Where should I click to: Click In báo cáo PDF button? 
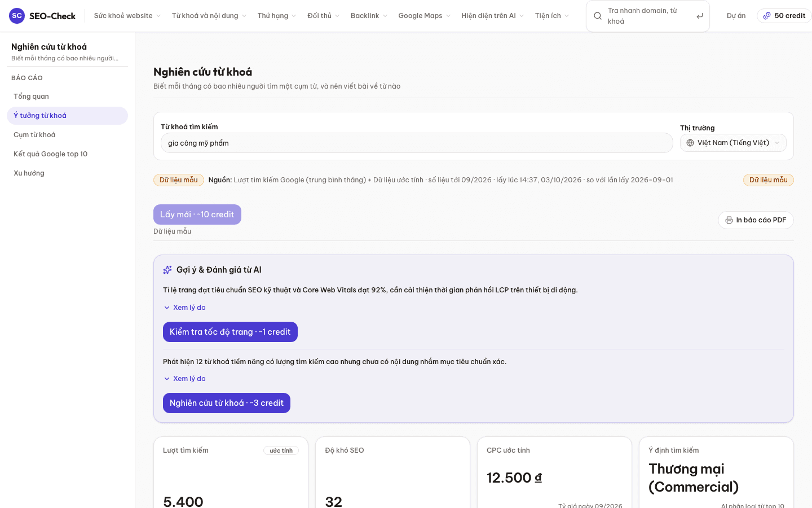pos(756,220)
